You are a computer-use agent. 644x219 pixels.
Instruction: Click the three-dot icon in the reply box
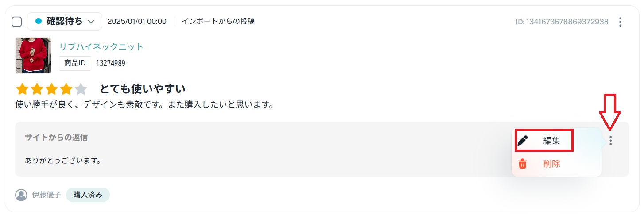(611, 141)
